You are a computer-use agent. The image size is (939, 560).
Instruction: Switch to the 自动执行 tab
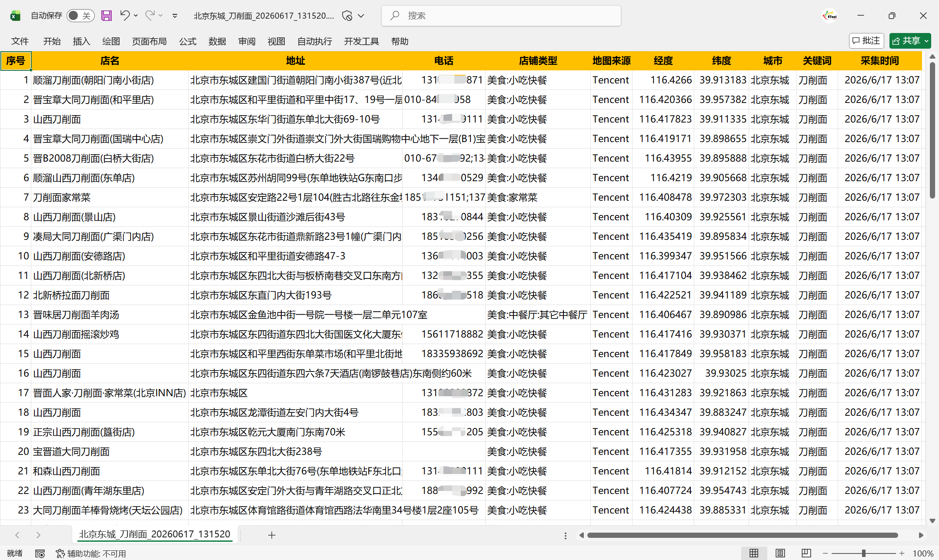pos(315,41)
